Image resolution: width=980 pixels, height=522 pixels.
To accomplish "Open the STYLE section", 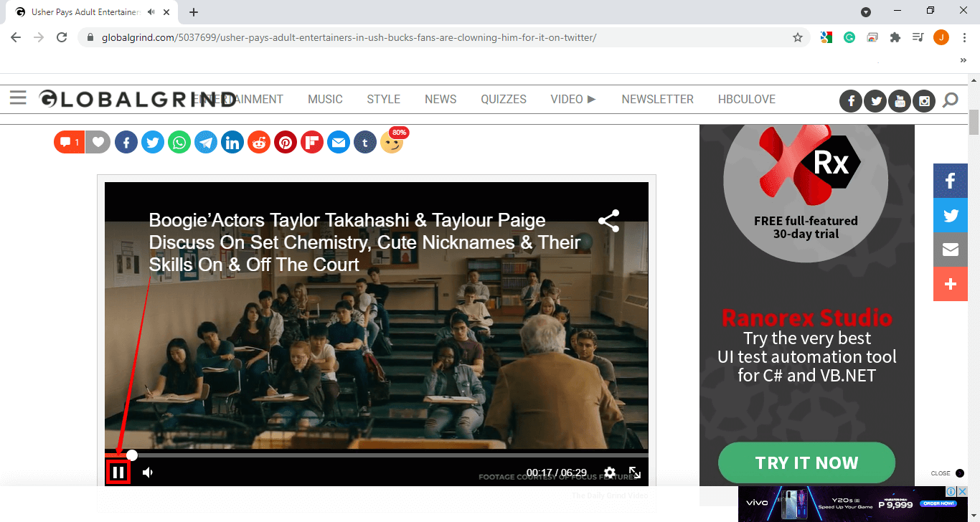I will 383,99.
